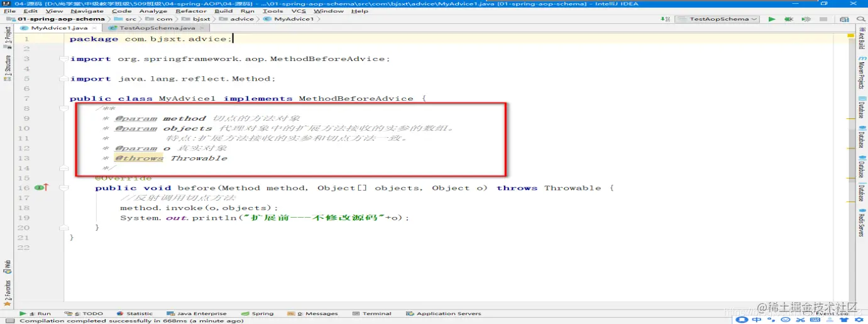Image resolution: width=868 pixels, height=324 pixels.
Task: Click 01-spring-aop-schema breadcrumb
Action: click(57, 19)
